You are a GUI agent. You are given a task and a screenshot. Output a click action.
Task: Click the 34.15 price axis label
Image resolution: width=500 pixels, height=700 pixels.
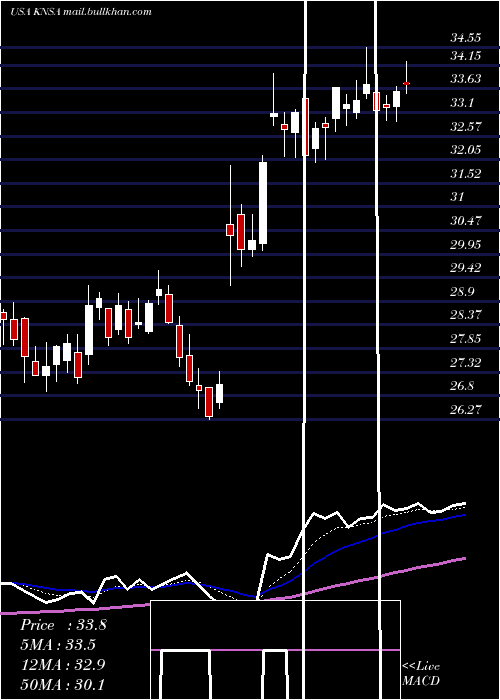point(465,56)
